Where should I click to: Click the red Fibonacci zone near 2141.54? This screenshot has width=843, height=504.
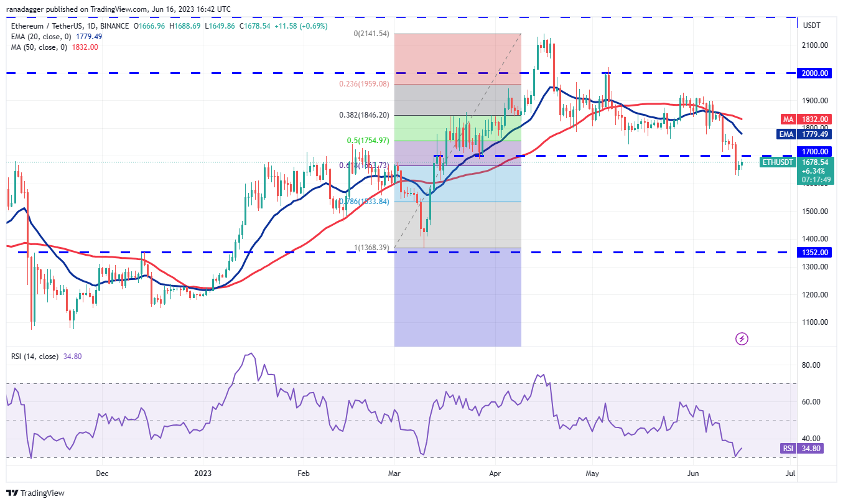(457, 58)
